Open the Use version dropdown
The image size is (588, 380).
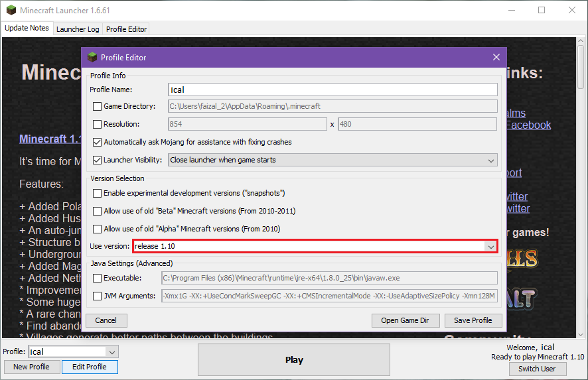[x=315, y=246]
